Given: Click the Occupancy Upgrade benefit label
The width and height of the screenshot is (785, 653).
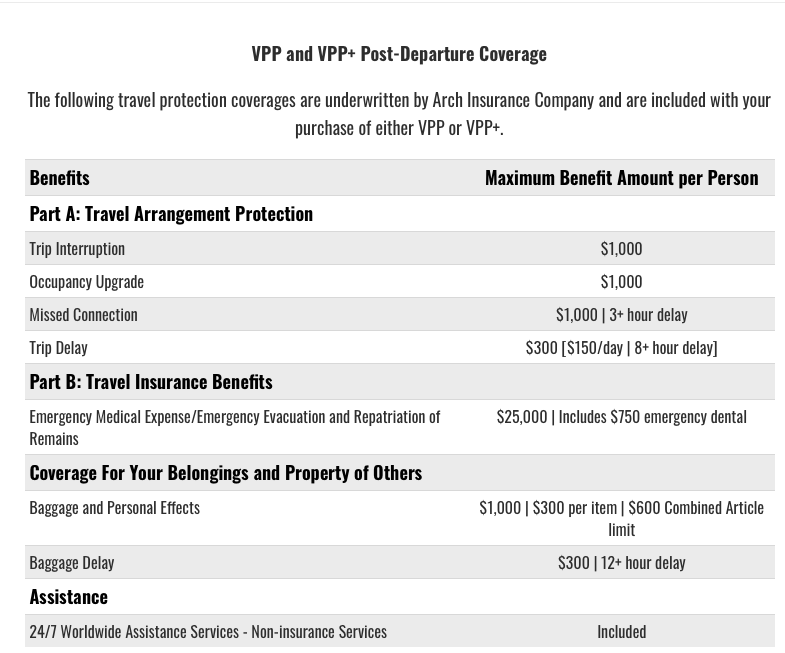Looking at the screenshot, I should [86, 281].
